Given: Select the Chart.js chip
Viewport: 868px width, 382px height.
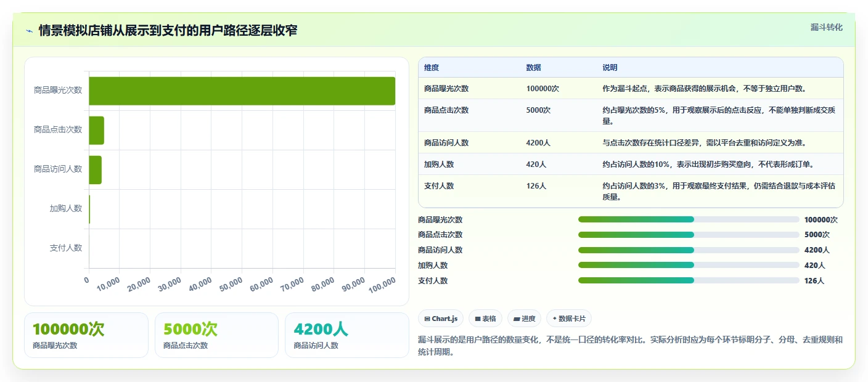Looking at the screenshot, I should [x=441, y=319].
